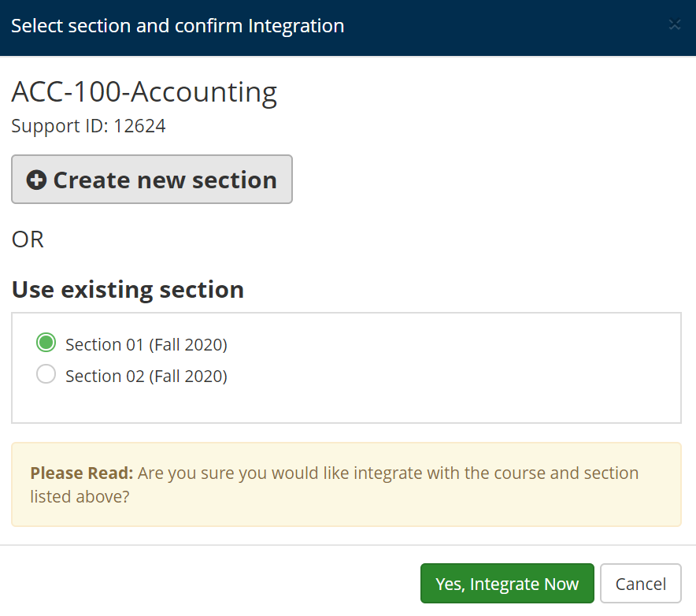This screenshot has height=616, width=696.
Task: Click the Support ID: 12624 text
Action: click(x=88, y=126)
